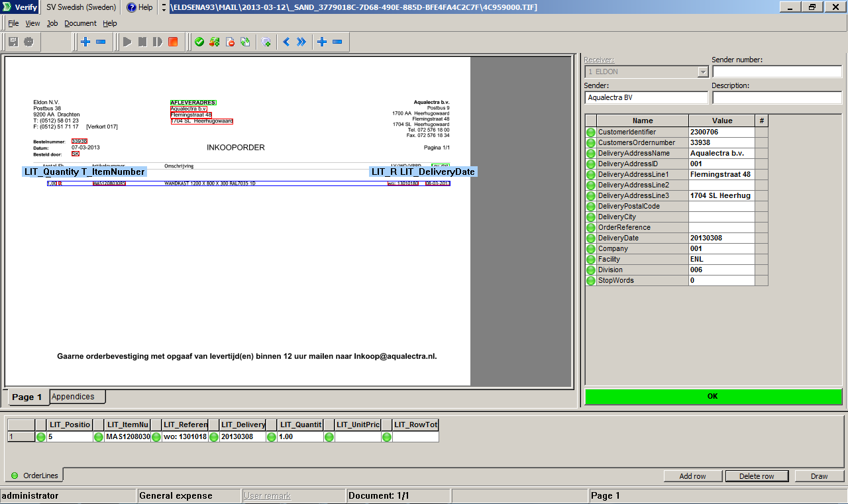Screen dimensions: 848x504
Task: Click the empty OrderReference value cell
Action: pyautogui.click(x=721, y=227)
